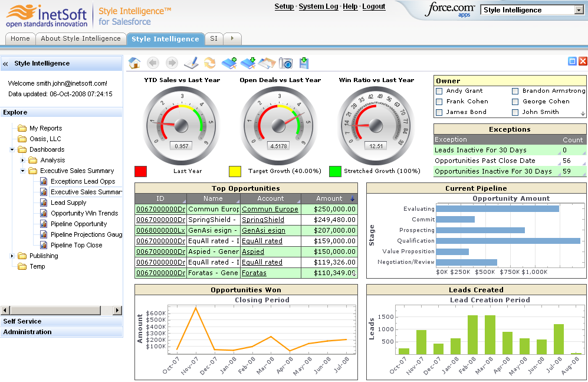Click the floppy disk export icon

[x=304, y=62]
